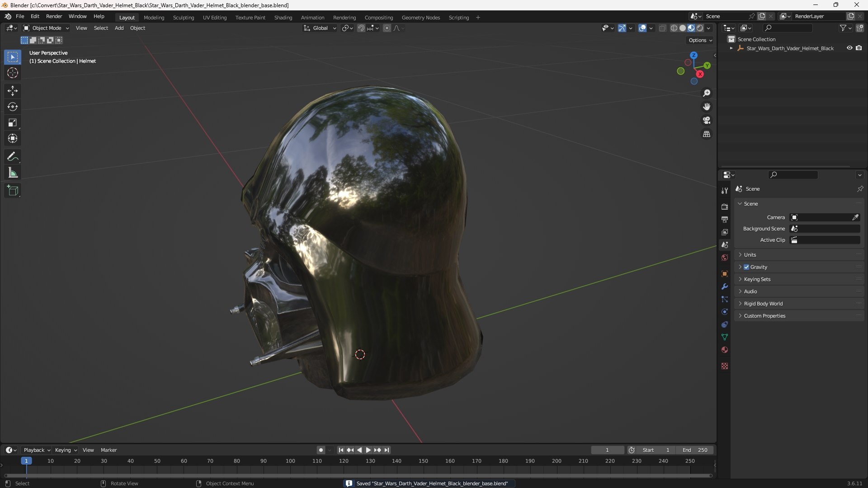Toggle the Gravity checkbox
Viewport: 868px width, 488px height.
click(x=746, y=267)
